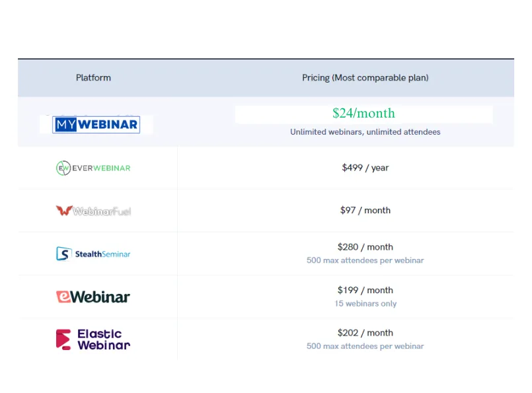
Task: Click the WebinarFuel logo
Action: [93, 211]
